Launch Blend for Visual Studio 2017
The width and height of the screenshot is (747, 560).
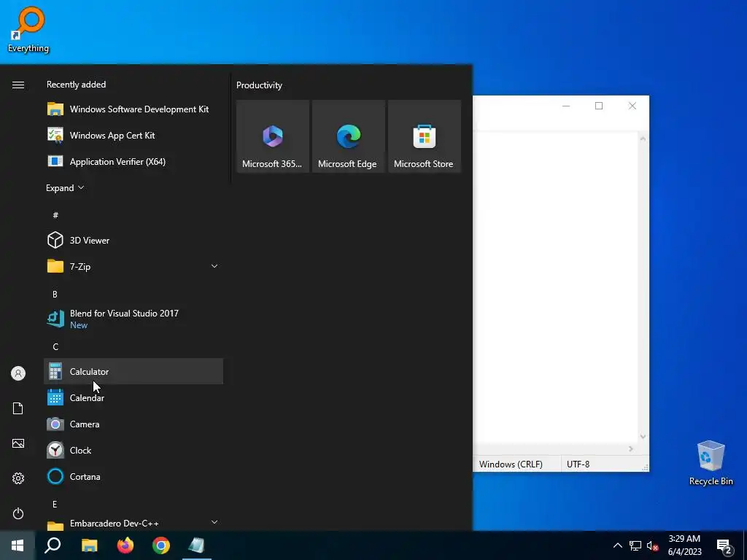click(x=133, y=319)
